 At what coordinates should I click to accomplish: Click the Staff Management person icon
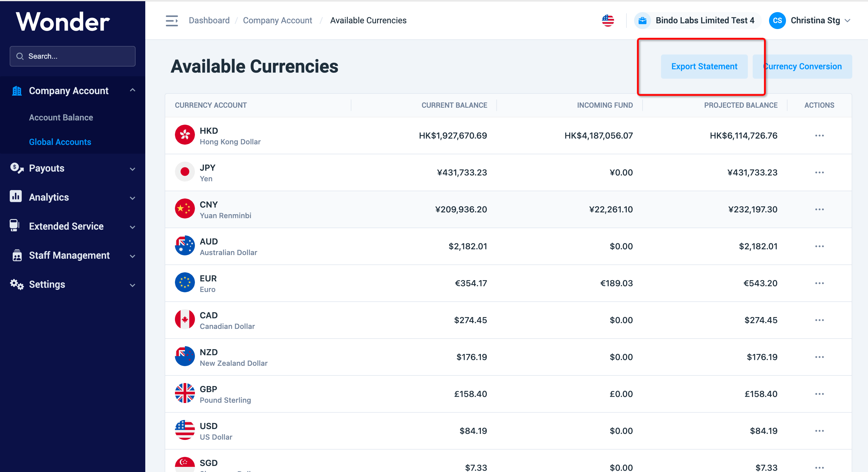click(x=17, y=255)
